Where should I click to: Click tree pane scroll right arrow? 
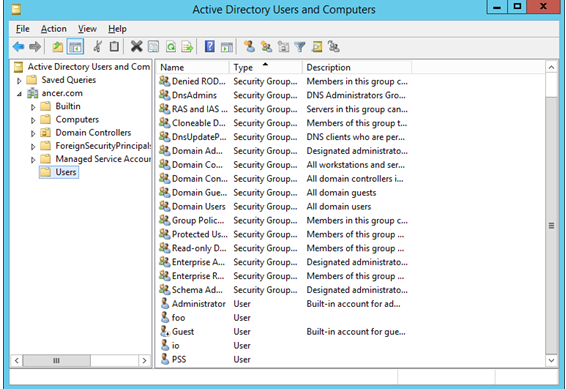(144, 360)
